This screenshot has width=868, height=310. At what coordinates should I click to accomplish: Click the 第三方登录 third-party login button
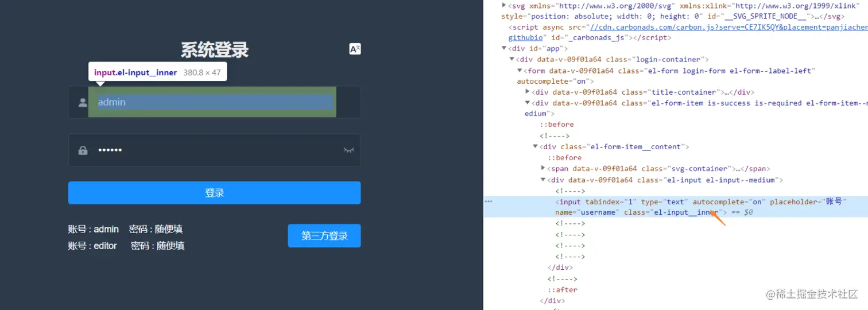[324, 236]
